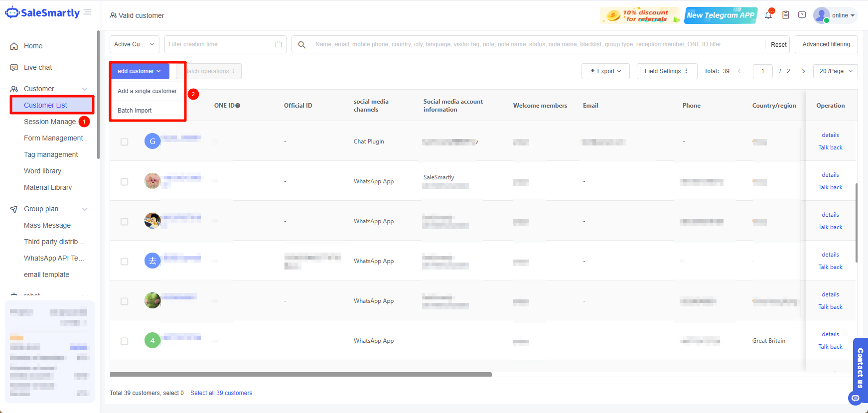Select Batch Import from menu
Screen dimensions: 868x413
(x=135, y=111)
